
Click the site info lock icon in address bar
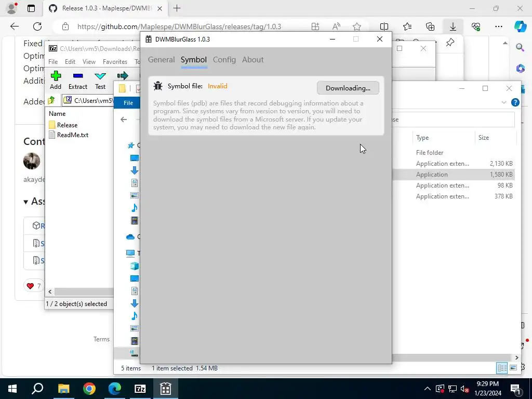65,26
